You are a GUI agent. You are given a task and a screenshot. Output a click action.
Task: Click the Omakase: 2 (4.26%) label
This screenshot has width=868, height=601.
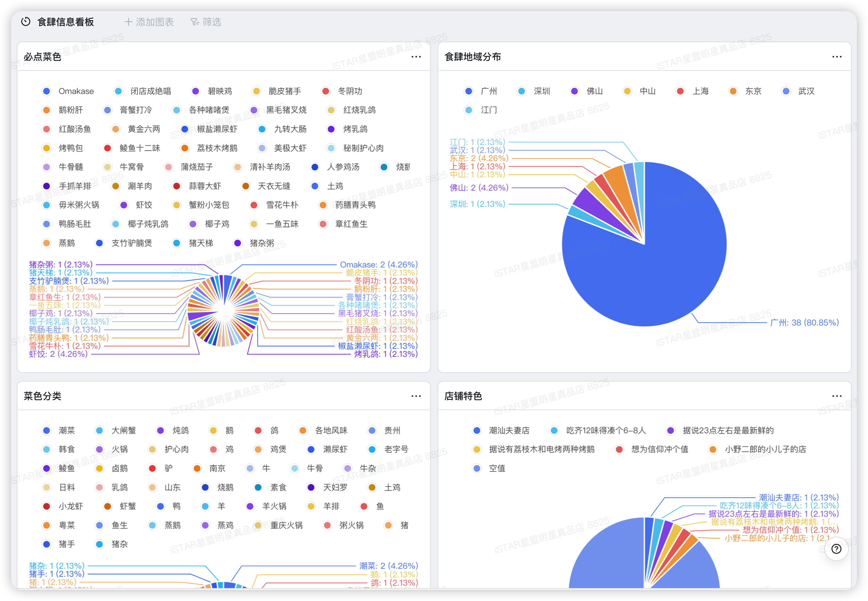point(379,265)
